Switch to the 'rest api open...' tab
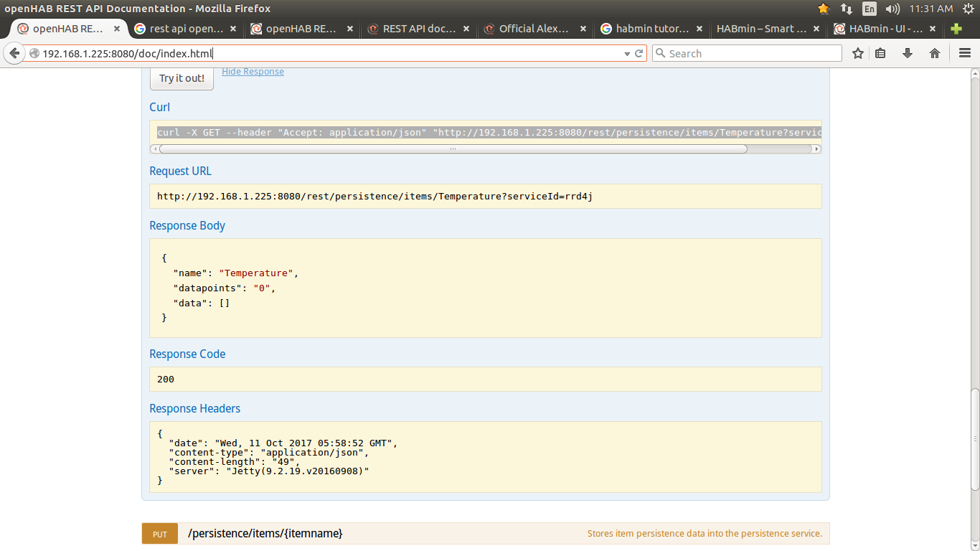Screen dimensions: 980x551 tap(187, 29)
